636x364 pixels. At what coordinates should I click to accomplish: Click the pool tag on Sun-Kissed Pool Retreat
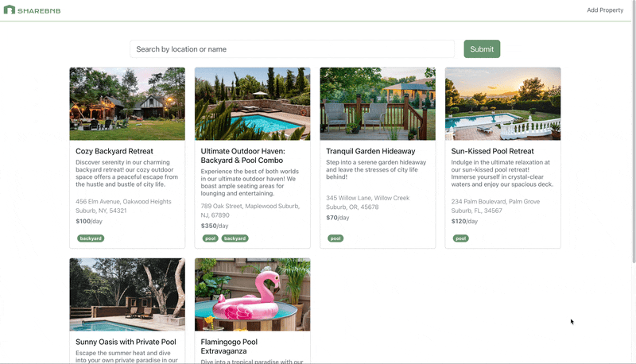point(460,238)
